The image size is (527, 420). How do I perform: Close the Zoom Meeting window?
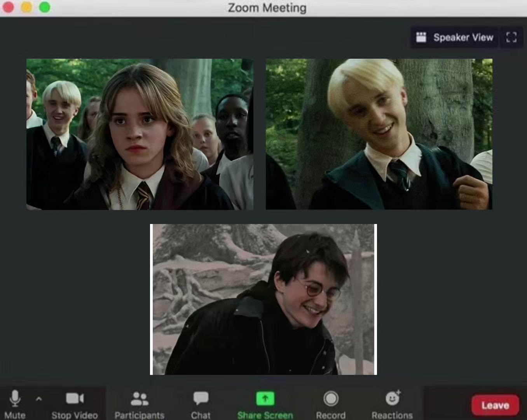tap(8, 7)
